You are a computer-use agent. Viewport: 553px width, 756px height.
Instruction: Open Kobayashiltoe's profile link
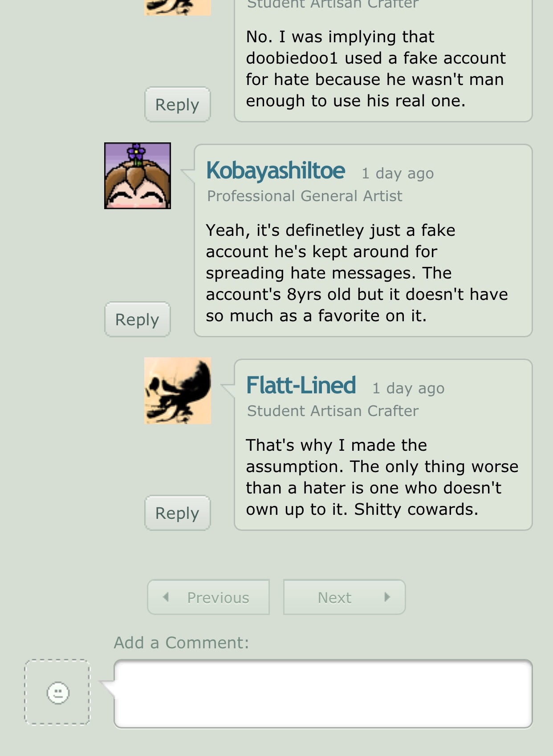tap(276, 171)
